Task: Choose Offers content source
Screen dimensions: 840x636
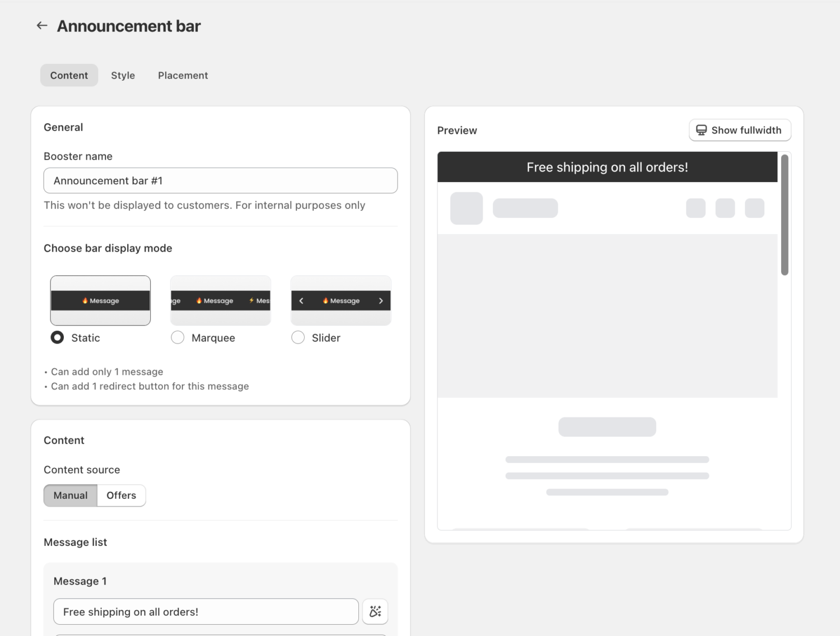Action: click(x=121, y=495)
